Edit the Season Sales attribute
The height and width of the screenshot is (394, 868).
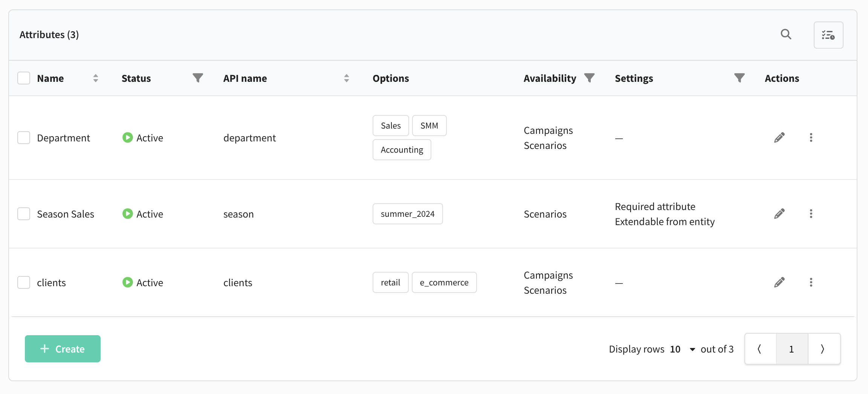click(x=779, y=214)
